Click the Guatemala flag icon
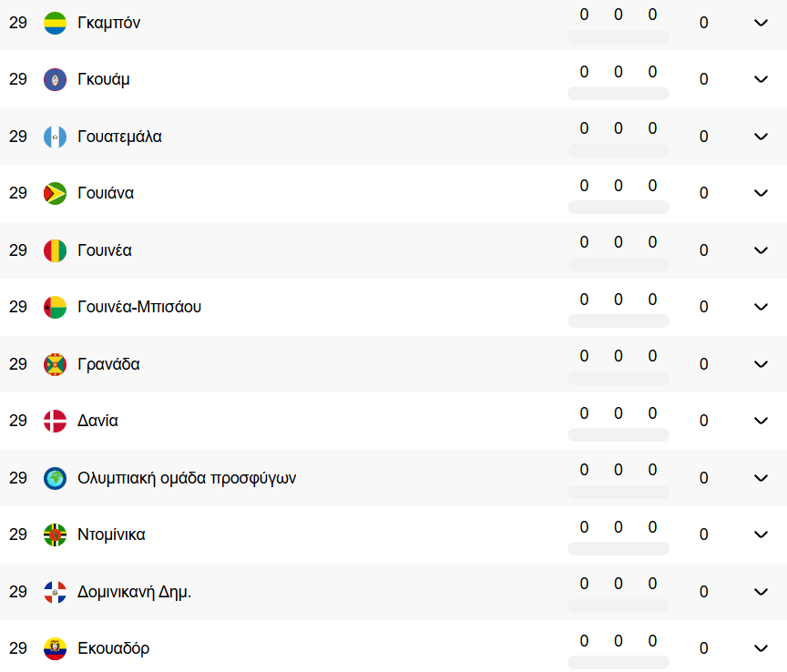This screenshot has height=672, width=787. (x=56, y=137)
